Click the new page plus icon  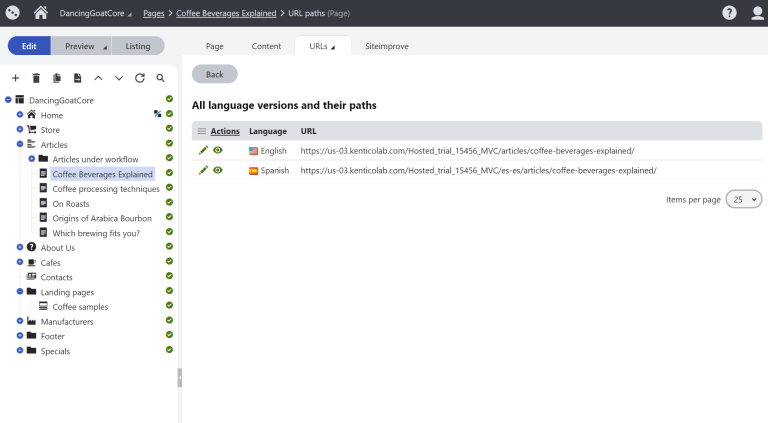16,78
